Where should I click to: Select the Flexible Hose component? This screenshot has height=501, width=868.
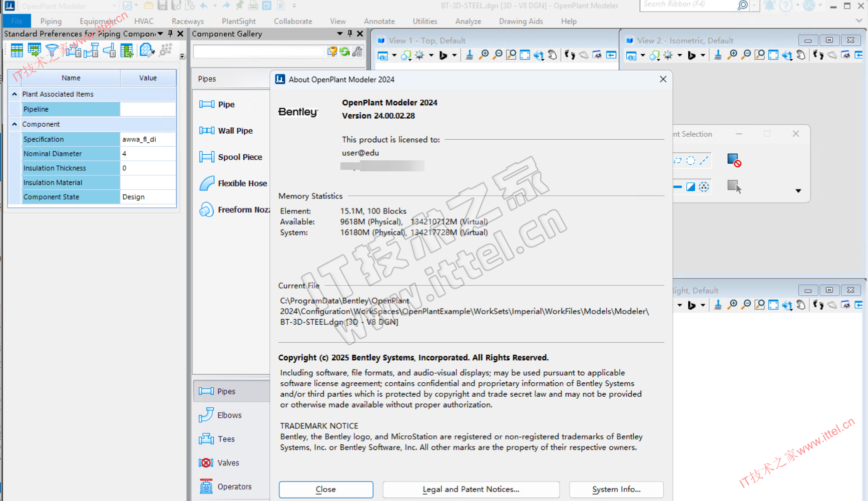(242, 183)
